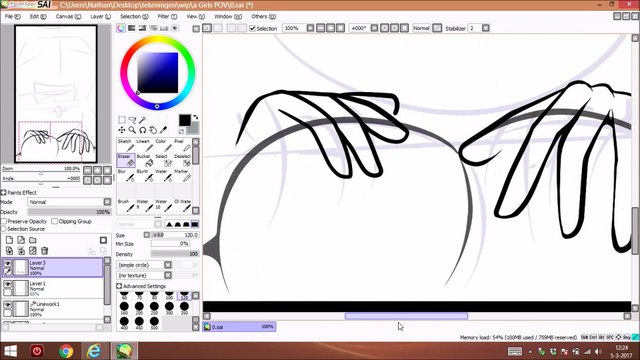640x360 pixels.
Task: Select the Sketch brush tool
Action: point(126,145)
